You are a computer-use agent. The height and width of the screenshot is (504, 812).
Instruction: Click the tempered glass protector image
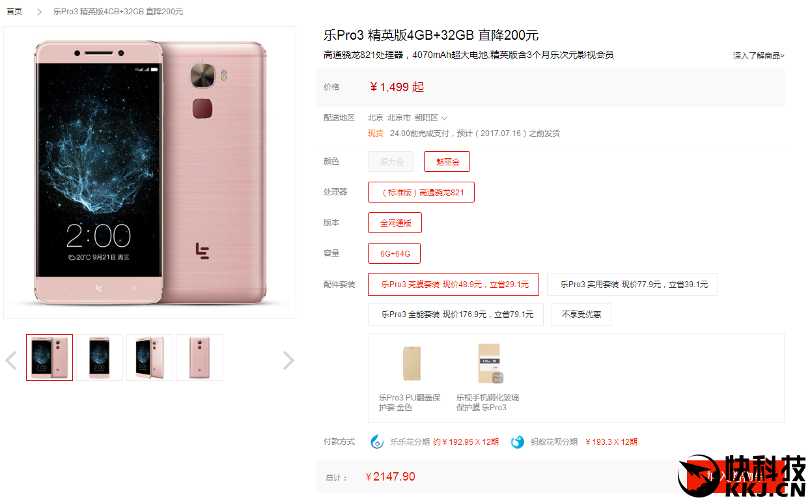tap(489, 363)
